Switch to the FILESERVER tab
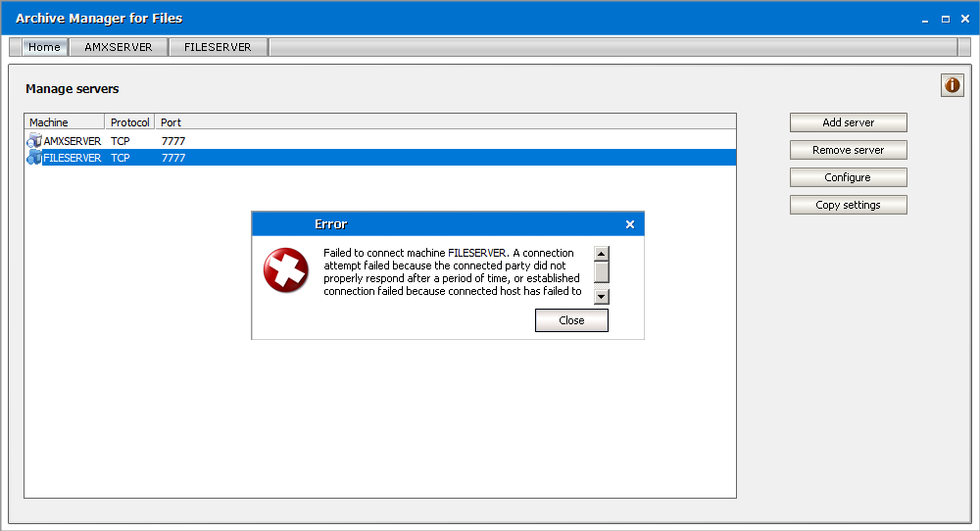Viewport: 980px width, 531px height. (x=218, y=47)
